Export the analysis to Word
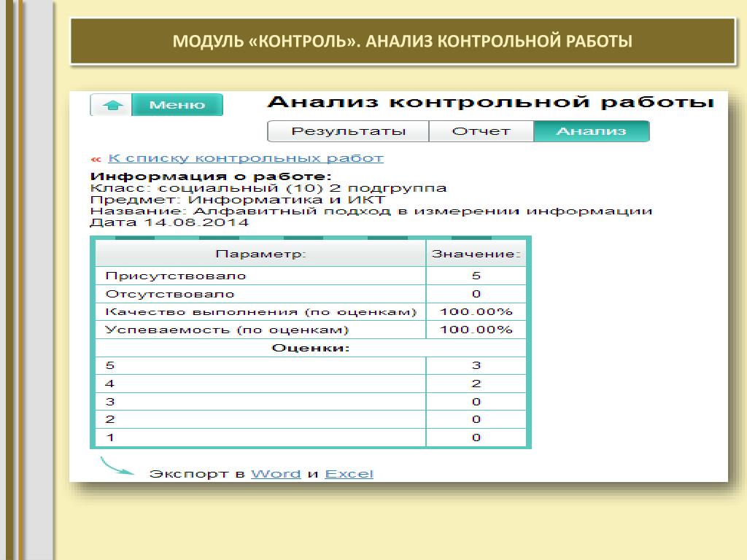747x560 pixels. tap(276, 474)
